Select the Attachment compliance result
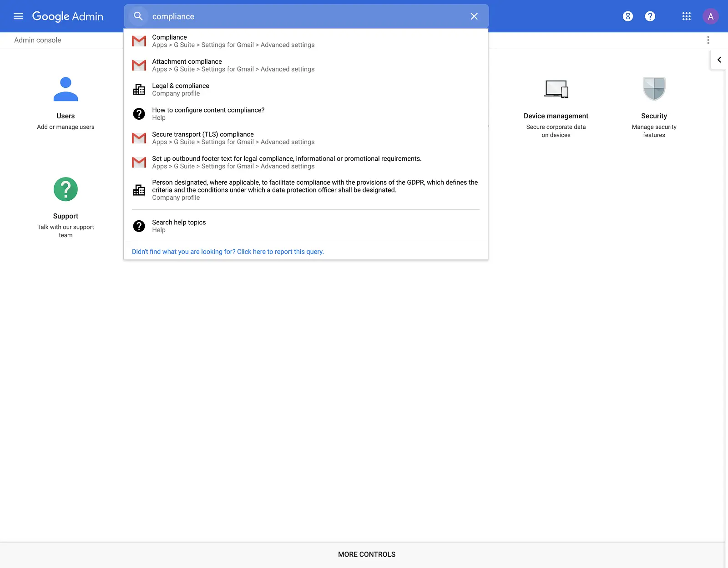The height and width of the screenshot is (568, 728). pos(306,65)
